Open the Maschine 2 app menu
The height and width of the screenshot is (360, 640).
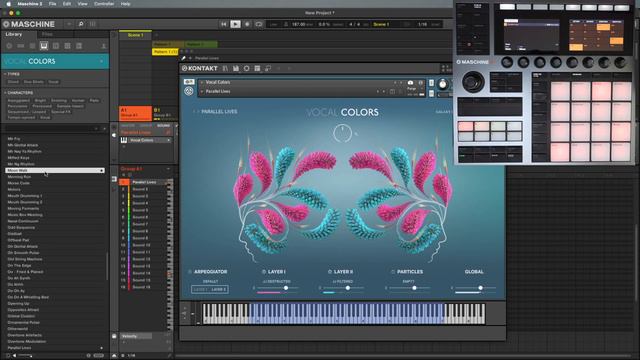(x=30, y=4)
